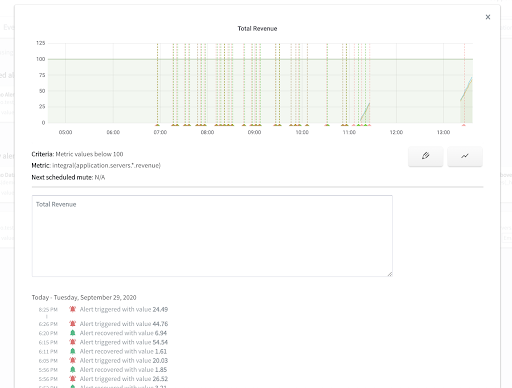The height and width of the screenshot is (388, 512).
Task: Click red alarm icon for value 24.49
Action: (x=72, y=309)
